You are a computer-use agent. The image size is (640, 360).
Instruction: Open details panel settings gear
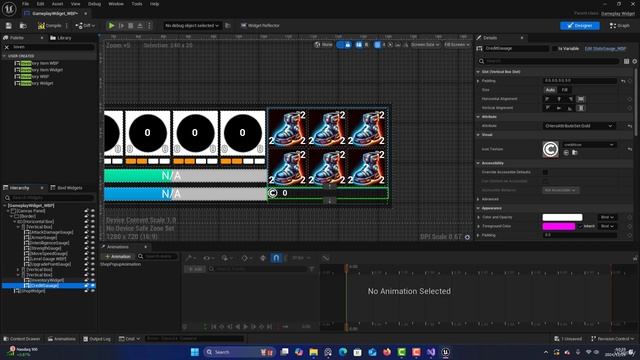point(635,61)
